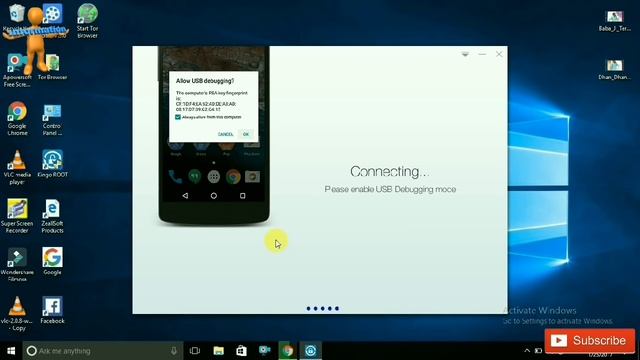Image resolution: width=640 pixels, height=360 pixels.
Task: Click the Connecting... status text
Action: point(389,171)
